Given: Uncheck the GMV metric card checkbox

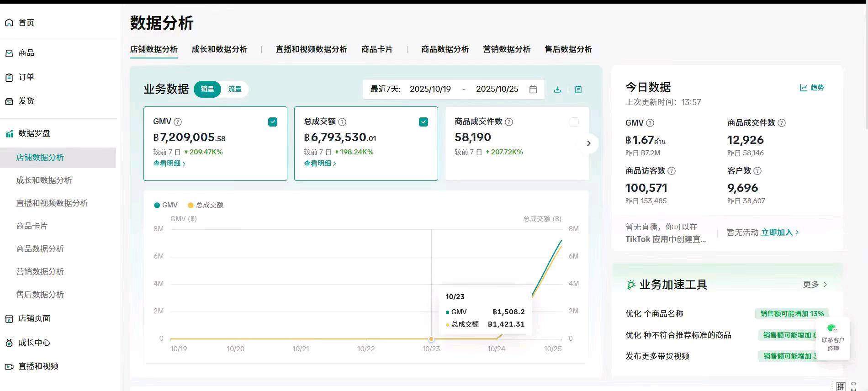Looking at the screenshot, I should pos(273,122).
